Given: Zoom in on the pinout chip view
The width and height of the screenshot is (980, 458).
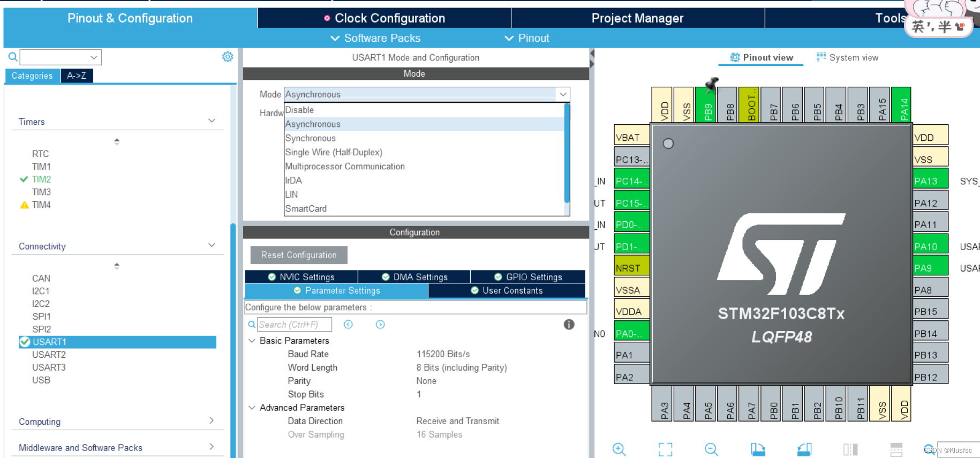Looking at the screenshot, I should tap(619, 449).
